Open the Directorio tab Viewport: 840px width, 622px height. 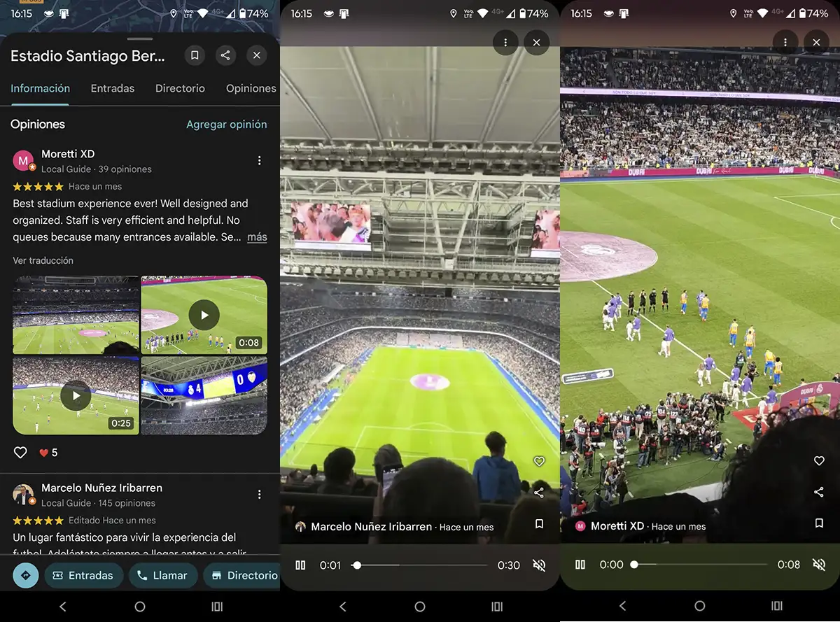180,88
